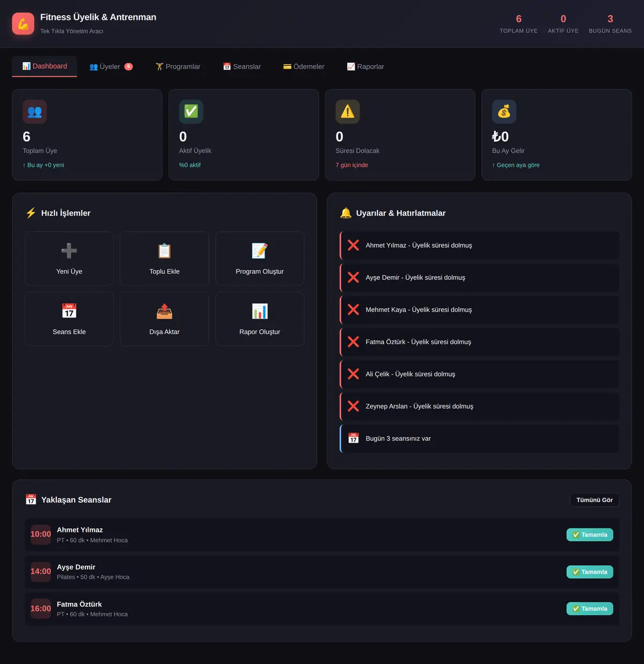This screenshot has width=644, height=664.
Task: Generate a report with Rapor Oluştur
Action: 260,319
